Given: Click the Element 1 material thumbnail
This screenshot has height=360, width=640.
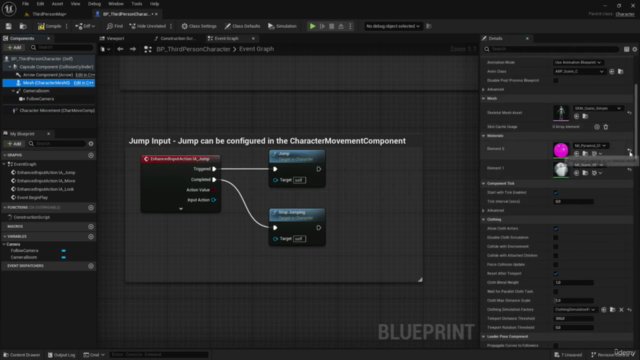Looking at the screenshot, I should point(561,169).
